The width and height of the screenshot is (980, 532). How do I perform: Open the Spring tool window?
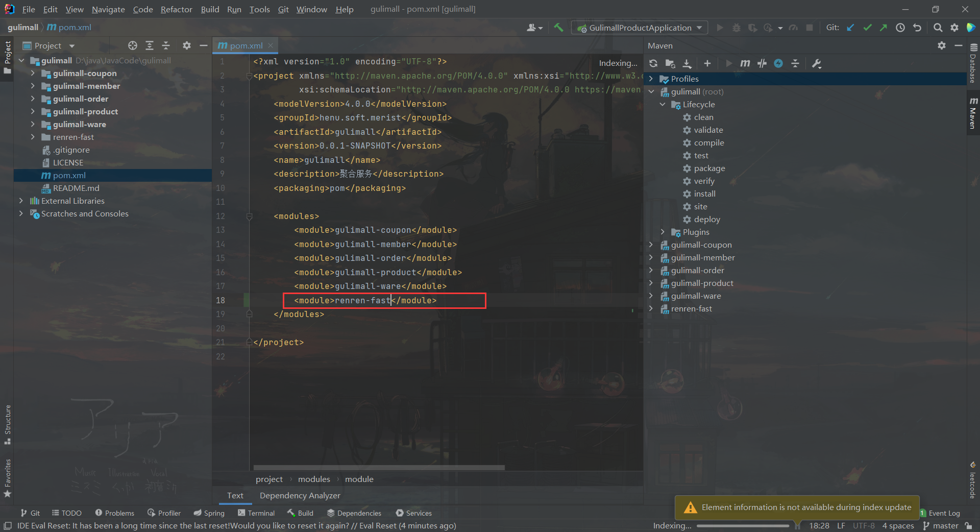pyautogui.click(x=209, y=513)
